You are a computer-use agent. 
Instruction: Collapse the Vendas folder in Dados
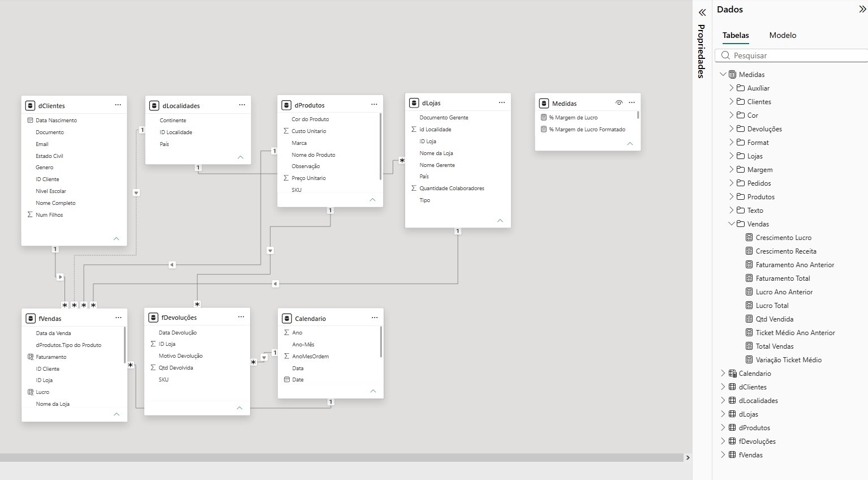(x=732, y=224)
